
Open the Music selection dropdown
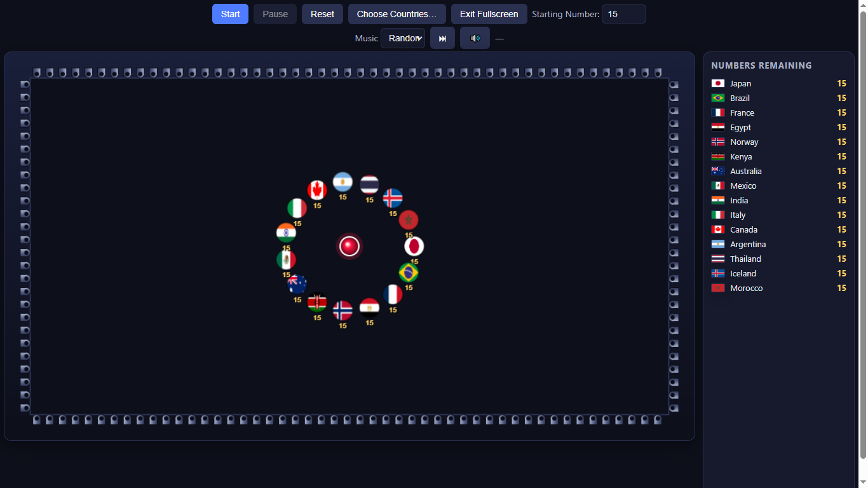403,38
